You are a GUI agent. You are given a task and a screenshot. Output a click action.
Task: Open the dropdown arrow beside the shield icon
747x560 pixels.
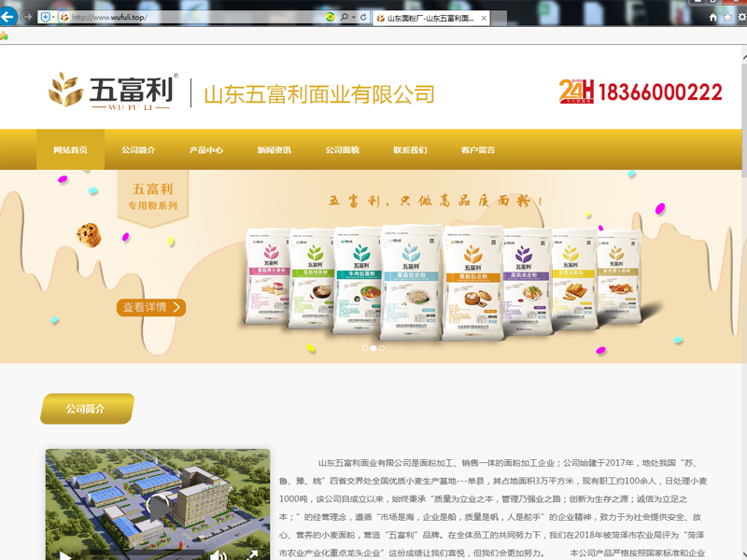pyautogui.click(x=53, y=18)
